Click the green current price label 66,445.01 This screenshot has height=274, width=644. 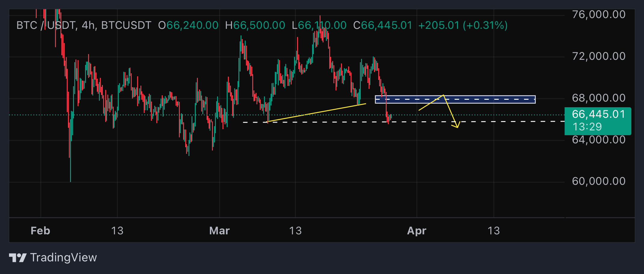click(598, 114)
